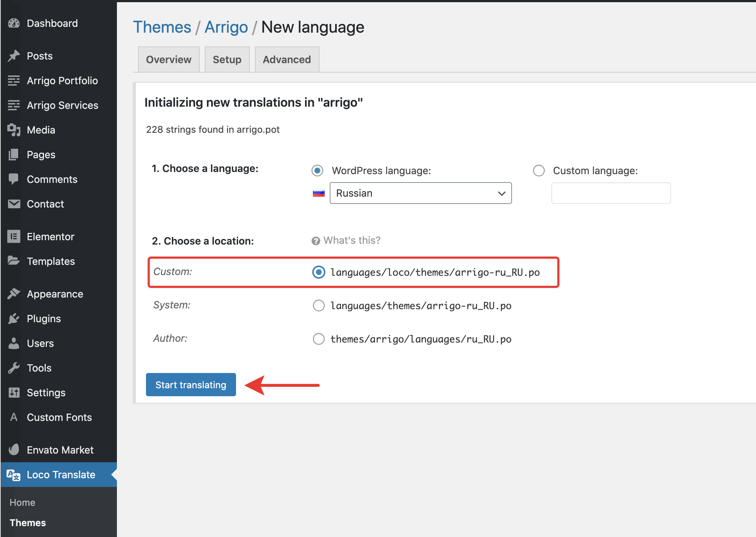Click the question mark help icon
The height and width of the screenshot is (537, 756).
point(316,241)
